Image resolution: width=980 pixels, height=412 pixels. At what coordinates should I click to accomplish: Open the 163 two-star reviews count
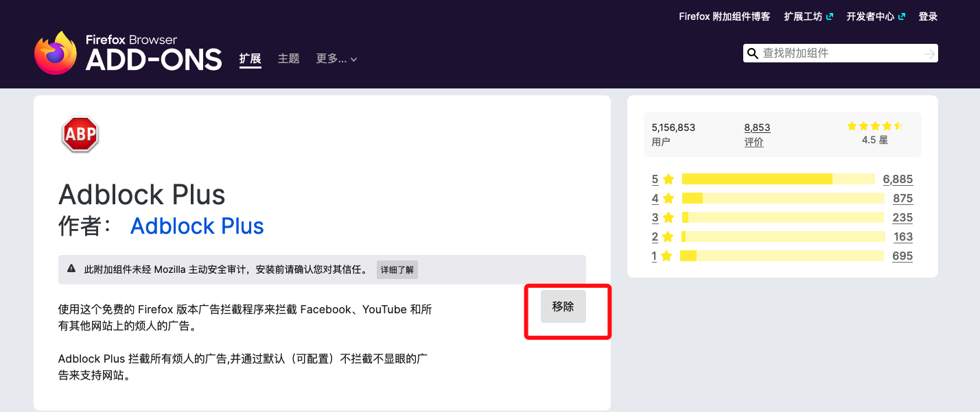tap(903, 237)
